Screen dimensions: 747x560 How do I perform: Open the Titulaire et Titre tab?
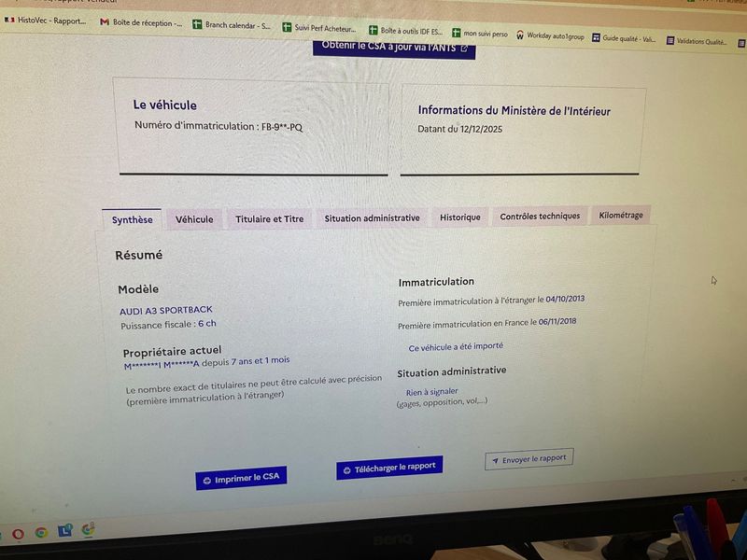pyautogui.click(x=269, y=219)
